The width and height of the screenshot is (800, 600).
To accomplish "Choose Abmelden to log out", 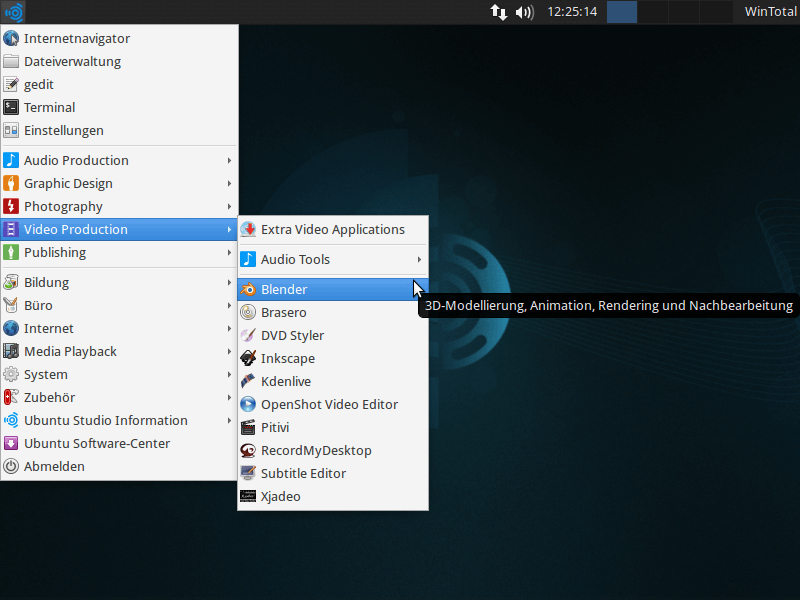I will coord(54,466).
